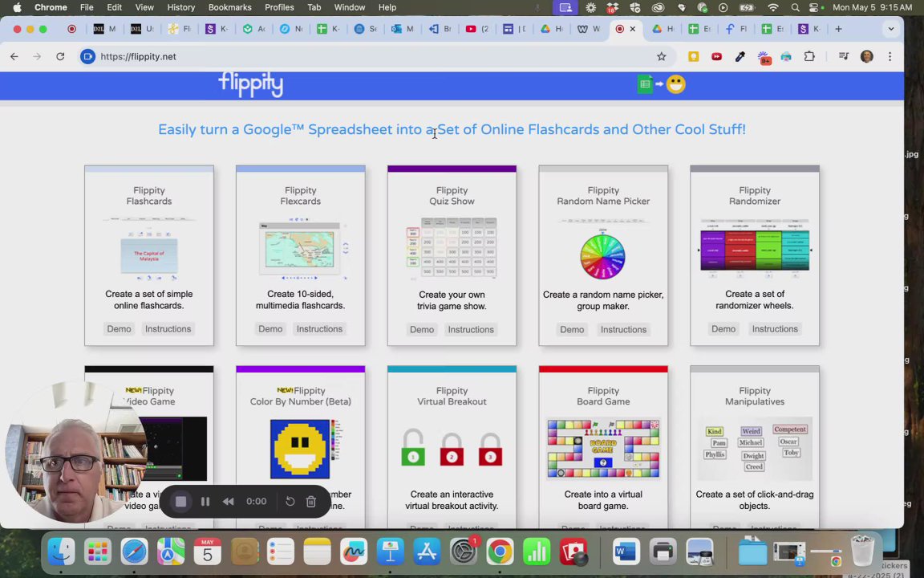Open Demo for Random Name Picker

pos(572,330)
